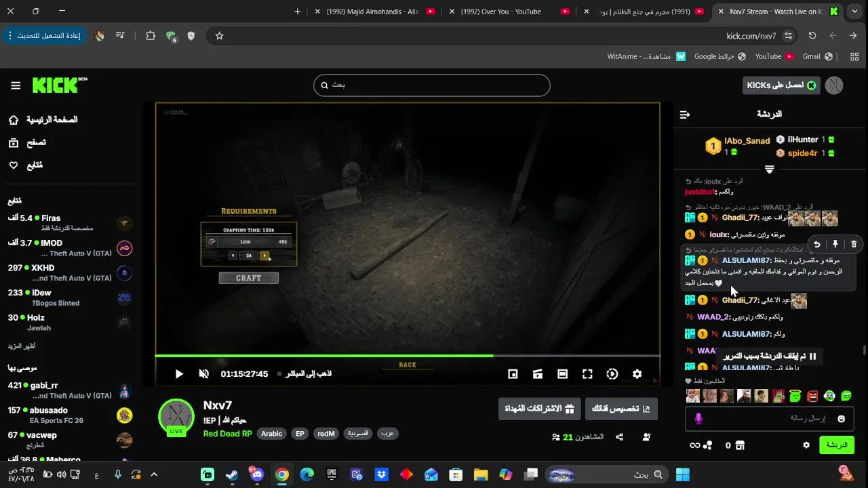Image resolution: width=868 pixels, height=488 pixels.
Task: Bookmark this page with the star icon
Action: click(x=219, y=36)
